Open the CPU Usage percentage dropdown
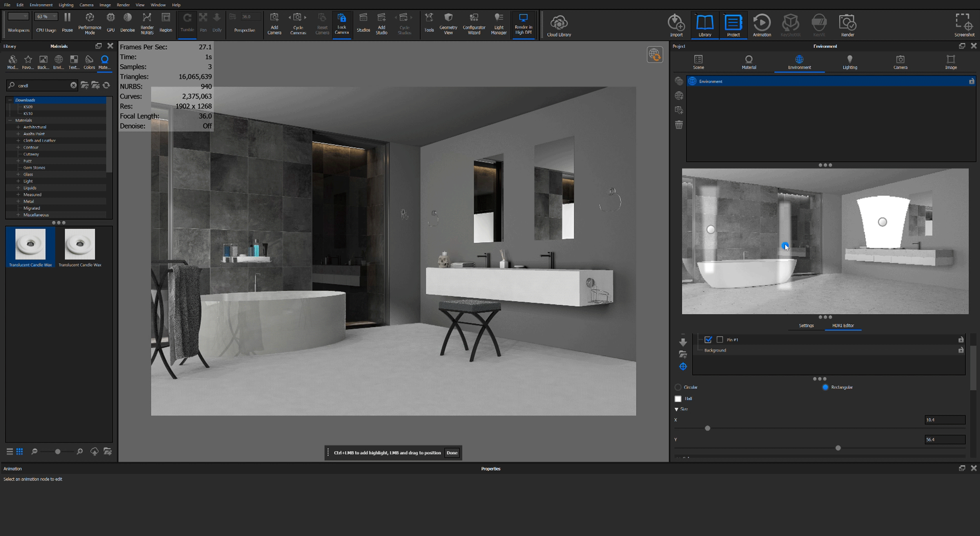The width and height of the screenshot is (980, 536). (46, 16)
